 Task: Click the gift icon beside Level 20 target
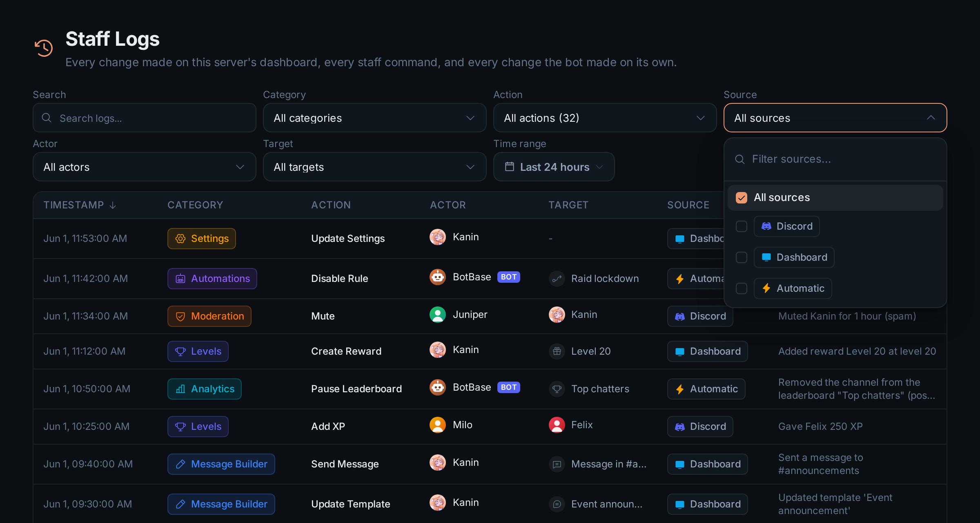pos(557,351)
